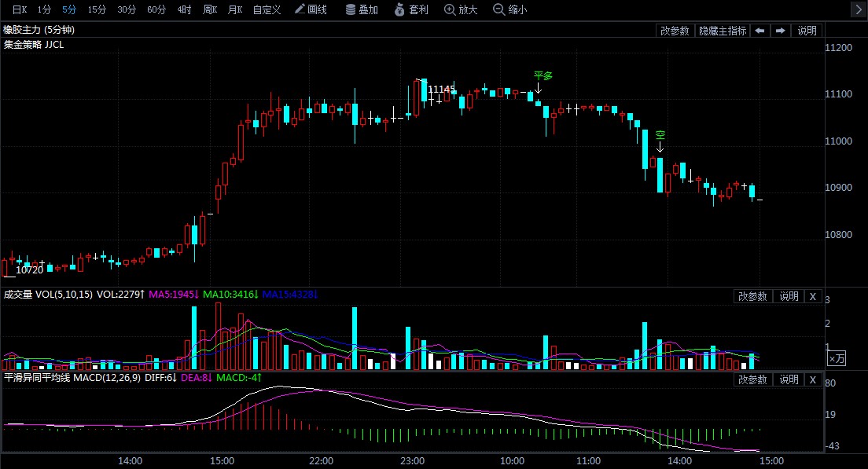Close the MACD panel with its X

(814, 379)
